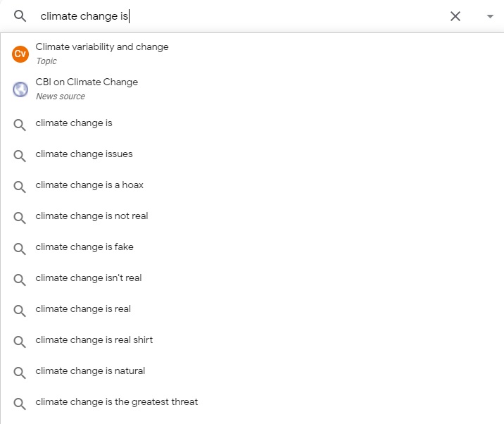Click magnifier icon beside 'climate change is real'
The image size is (504, 424).
pos(20,311)
